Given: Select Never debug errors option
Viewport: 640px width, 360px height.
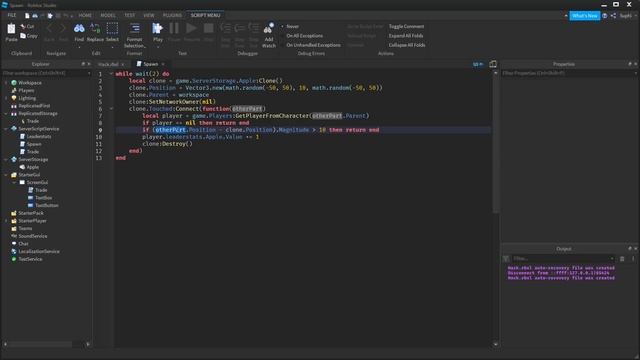Looking at the screenshot, I should 292,27.
